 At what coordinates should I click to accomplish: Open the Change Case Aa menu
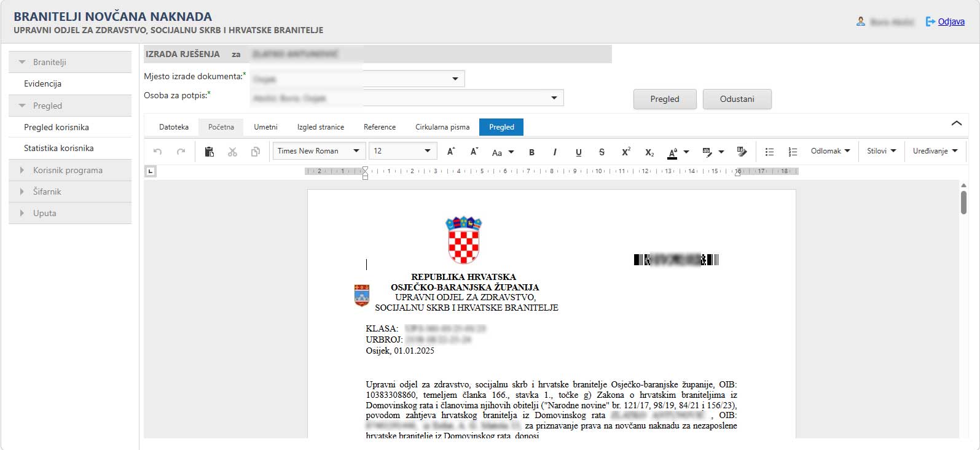tap(503, 152)
